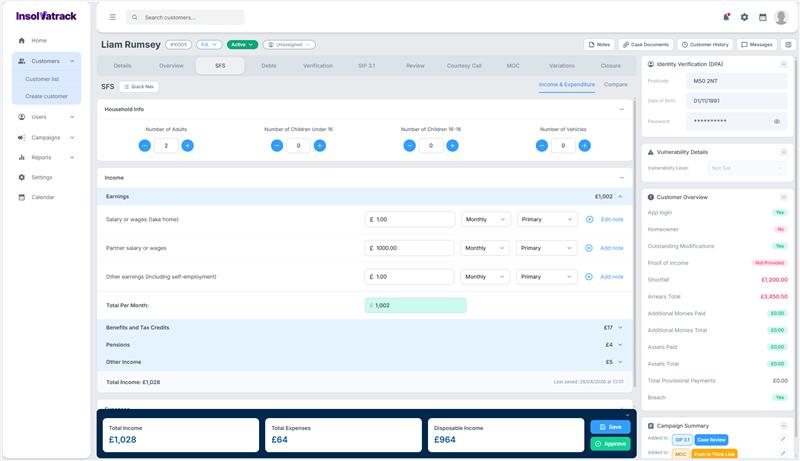The height and width of the screenshot is (461, 800).
Task: Open the Compare view tab
Action: 616,85
